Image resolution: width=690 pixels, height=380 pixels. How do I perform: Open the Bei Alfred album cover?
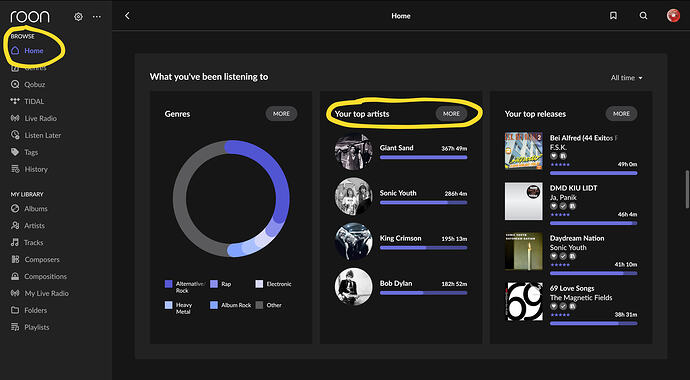pos(524,150)
